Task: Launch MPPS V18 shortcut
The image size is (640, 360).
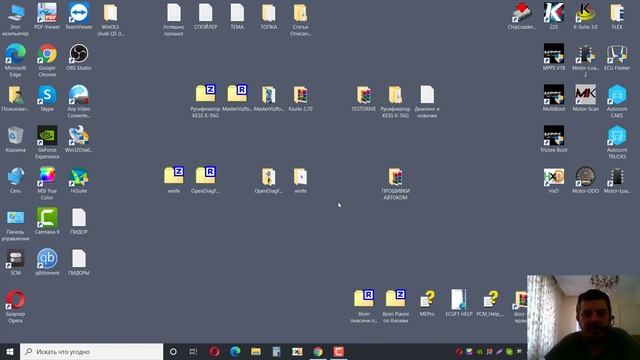Action: tap(553, 54)
